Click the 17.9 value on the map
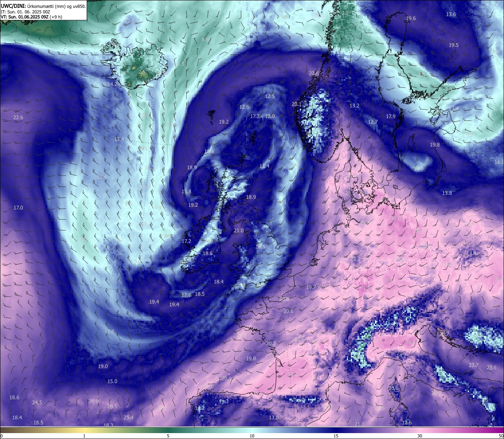The width and height of the screenshot is (504, 439). point(390,117)
